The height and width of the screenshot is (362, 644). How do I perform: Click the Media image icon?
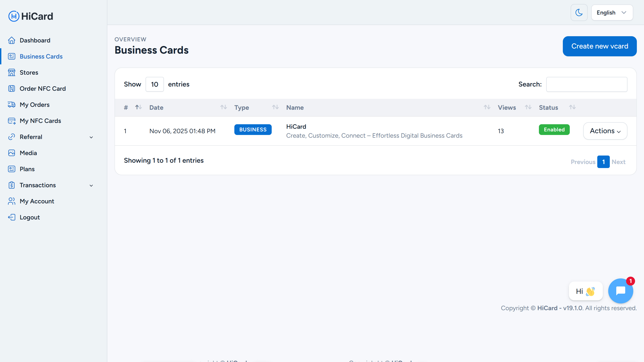(x=11, y=153)
